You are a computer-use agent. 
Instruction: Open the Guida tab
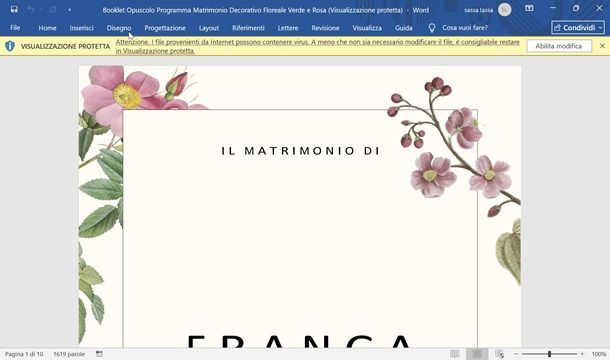coord(403,28)
